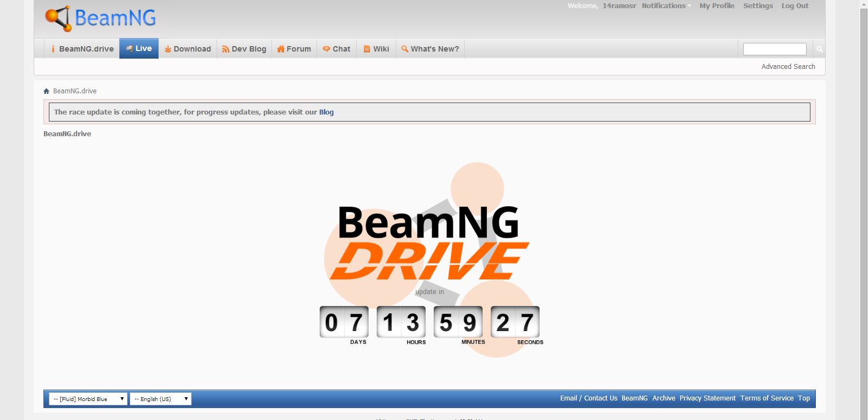The image size is (868, 420).
Task: Expand the Notifications dropdown
Action: click(x=667, y=6)
